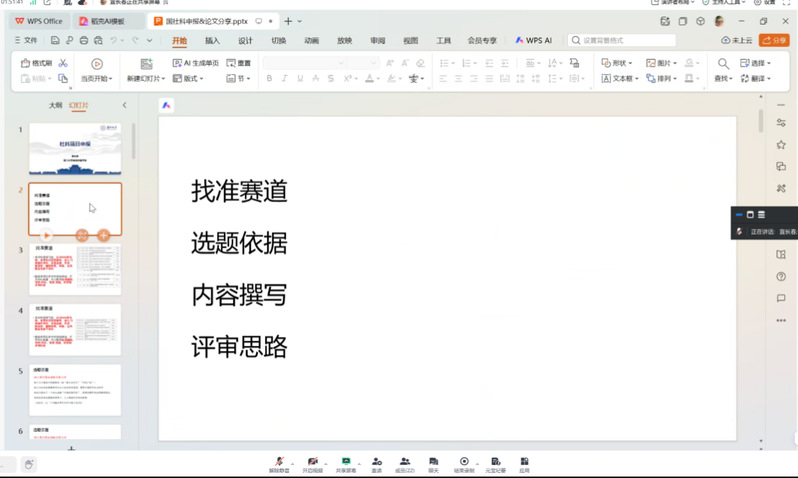The height and width of the screenshot is (478, 798).
Task: Click the orange 分享 share button
Action: [x=774, y=41]
